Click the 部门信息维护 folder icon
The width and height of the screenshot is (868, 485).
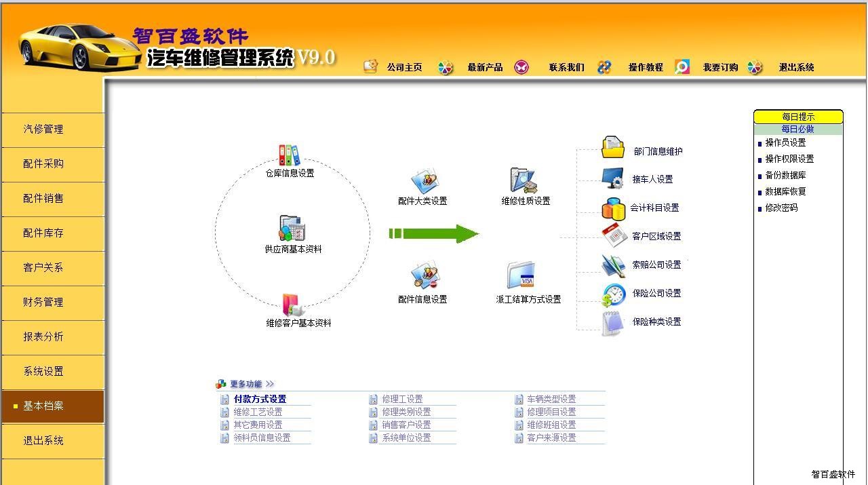point(613,147)
